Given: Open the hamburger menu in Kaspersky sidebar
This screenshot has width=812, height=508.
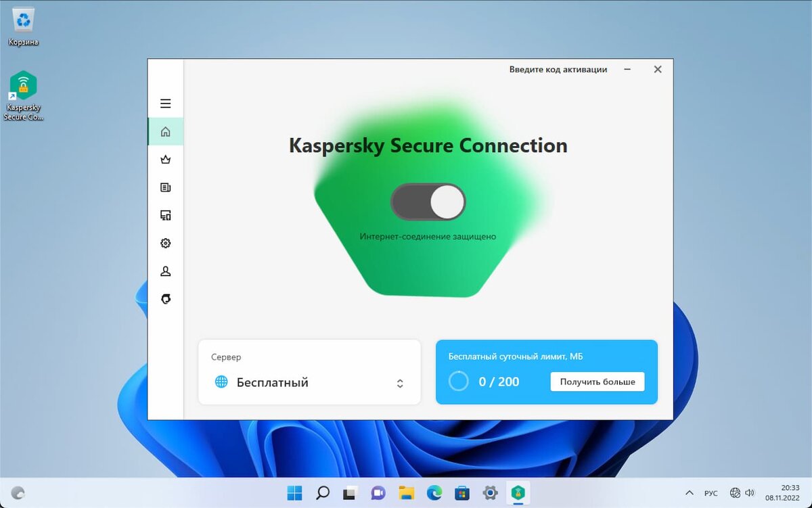Looking at the screenshot, I should pyautogui.click(x=165, y=103).
